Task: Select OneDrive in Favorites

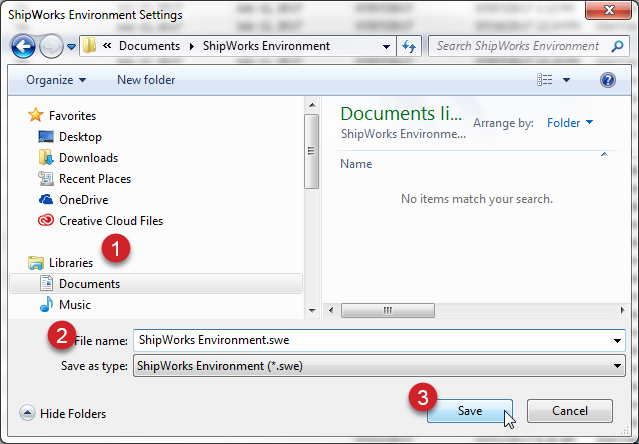Action: coord(84,200)
